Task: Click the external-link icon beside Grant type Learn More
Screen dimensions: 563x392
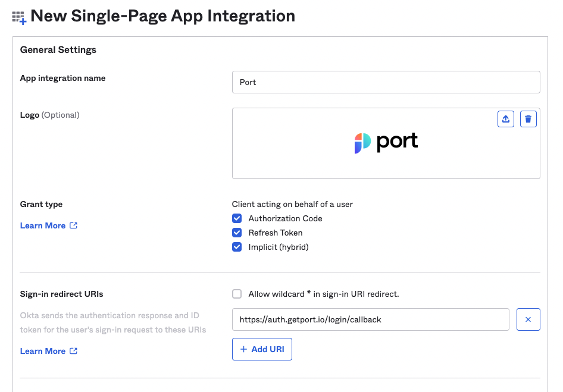Action: tap(73, 225)
